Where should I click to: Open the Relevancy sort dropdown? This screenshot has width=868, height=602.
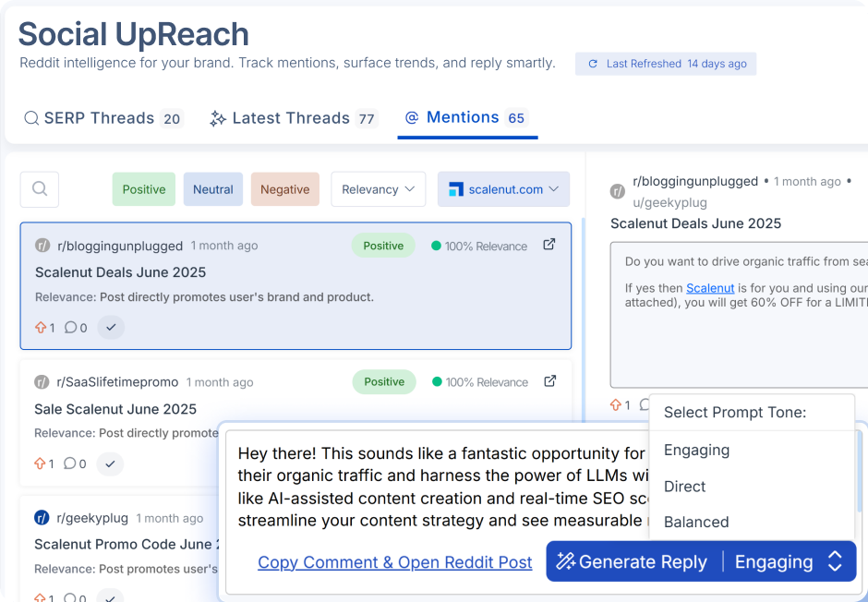379,189
